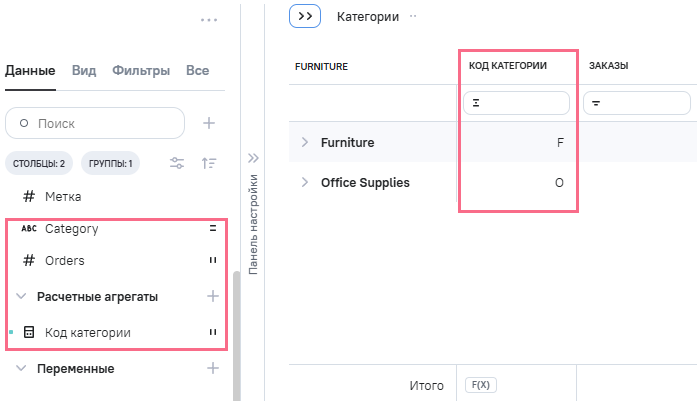
Task: Switch to the Фильтры tab
Action: (141, 71)
